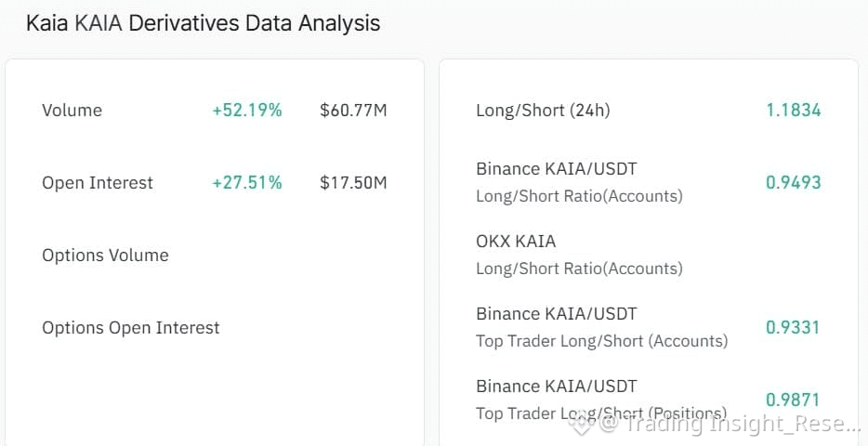Open Binance Top Trader Long/Short (Positions) entry
Screen dimensions: 868x446
600,400
